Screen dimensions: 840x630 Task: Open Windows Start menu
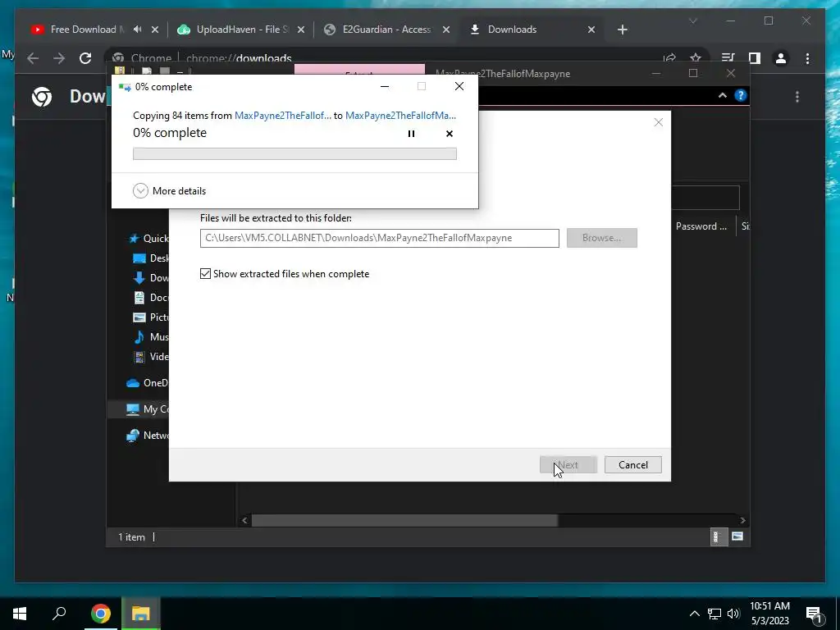(20, 614)
